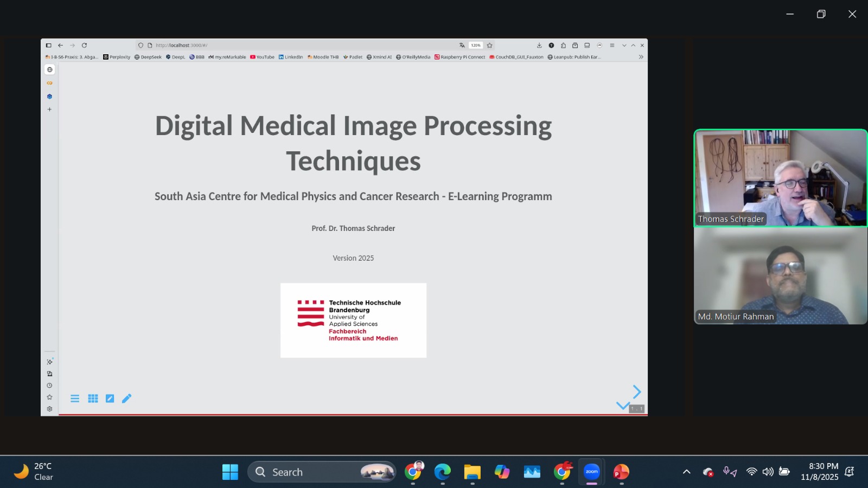Move down a slide with down chevron
This screenshot has height=488, width=868.
click(622, 406)
